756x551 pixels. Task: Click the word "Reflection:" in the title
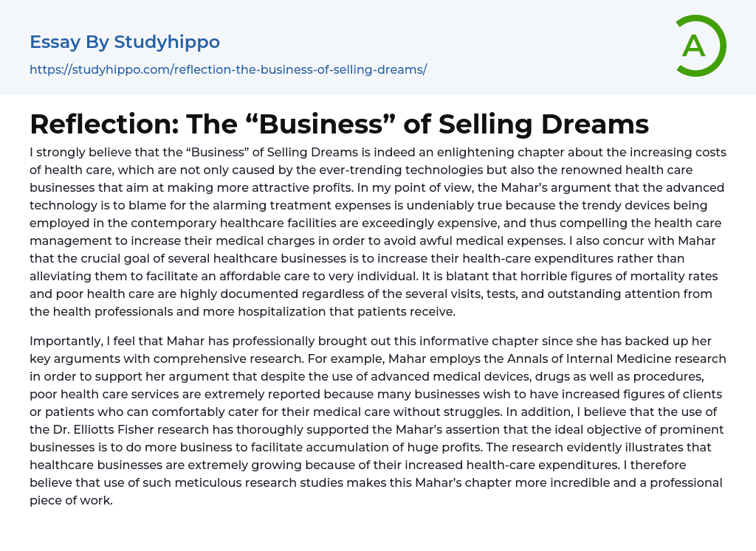[x=102, y=124]
